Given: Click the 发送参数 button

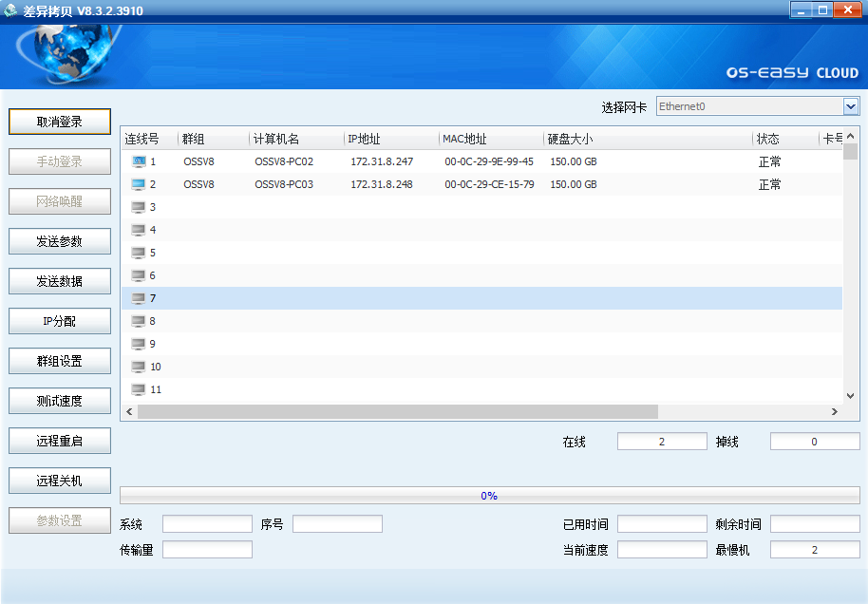Looking at the screenshot, I should (x=60, y=241).
